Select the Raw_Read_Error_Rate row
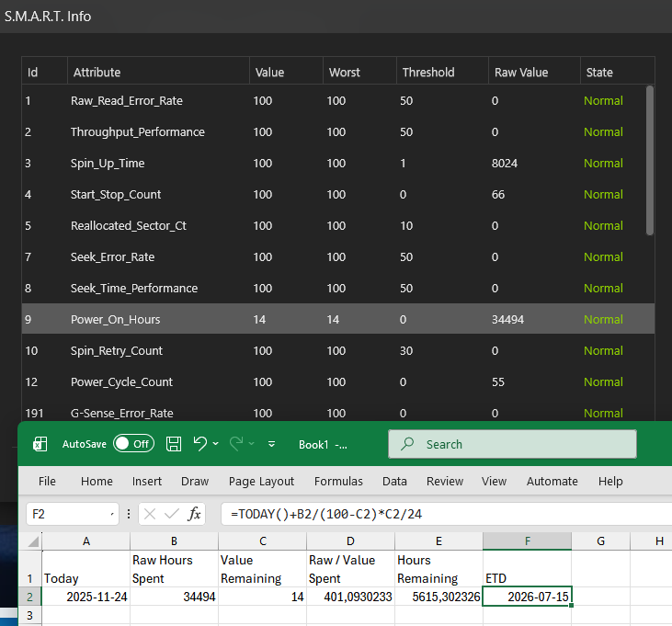This screenshot has height=626, width=672. 334,100
